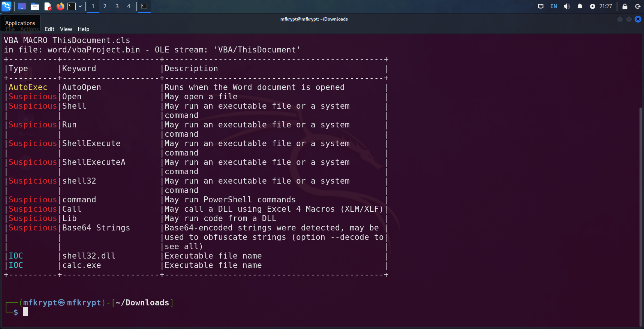
Task: Open the View menu
Action: 66,29
